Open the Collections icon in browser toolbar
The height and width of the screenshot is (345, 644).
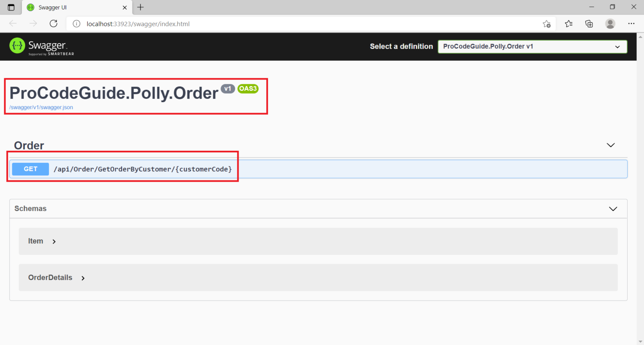(x=589, y=24)
